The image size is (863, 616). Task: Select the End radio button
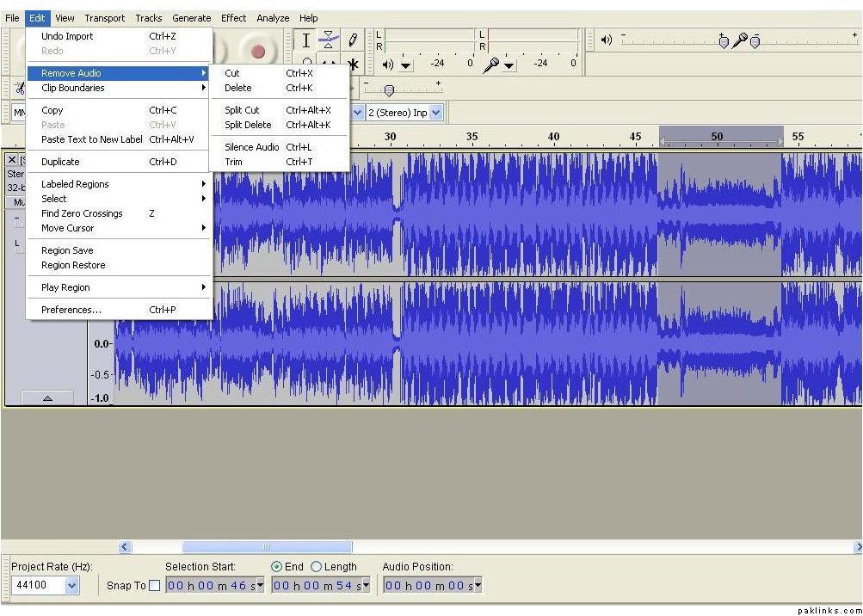[276, 567]
